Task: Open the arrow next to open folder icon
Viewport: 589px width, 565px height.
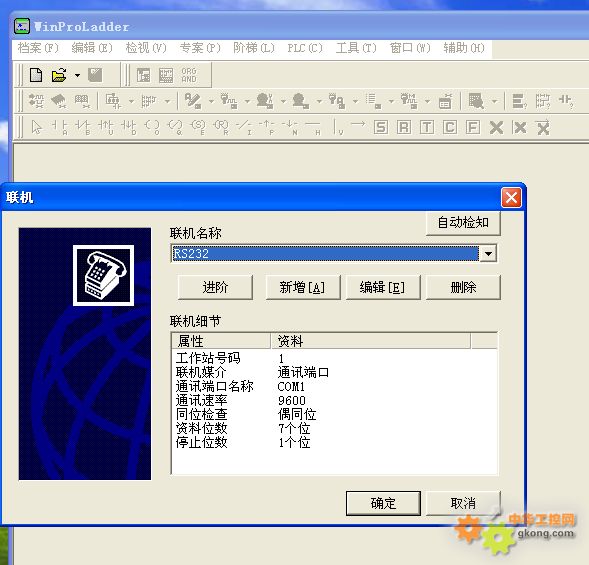Action: coord(77,75)
